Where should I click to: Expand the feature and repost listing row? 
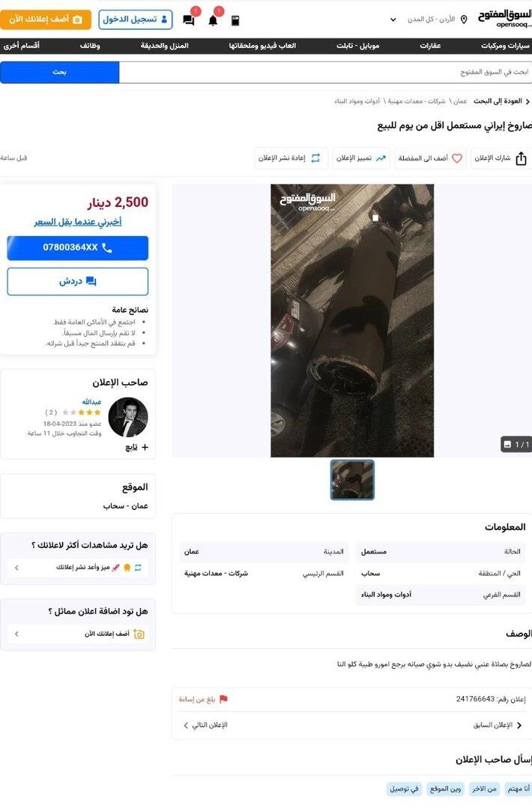[x=78, y=567]
